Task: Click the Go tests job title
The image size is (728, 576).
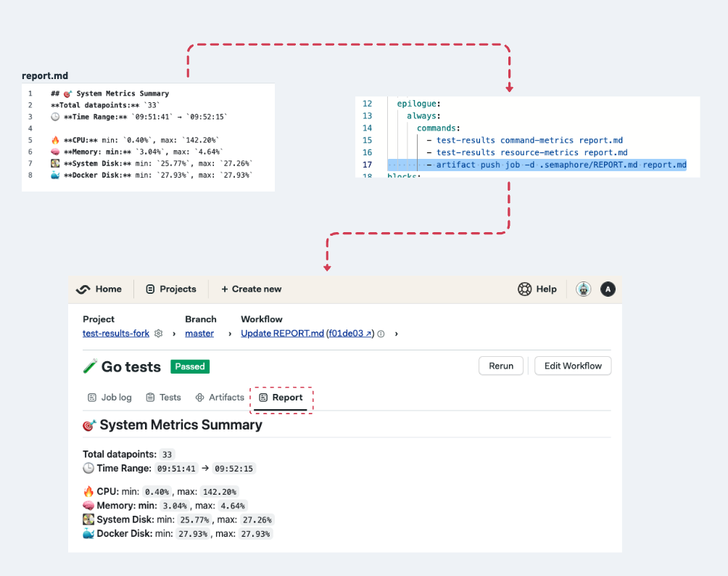Action: pos(131,366)
